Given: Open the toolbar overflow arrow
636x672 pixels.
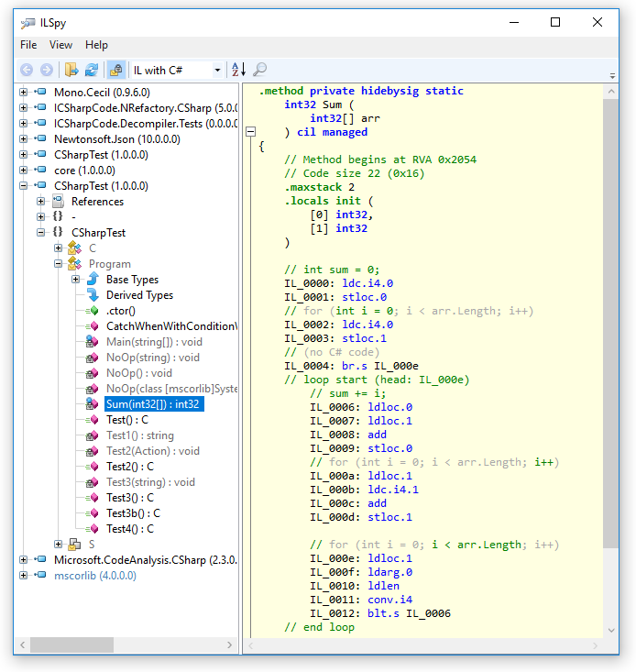Looking at the screenshot, I should point(612,76).
